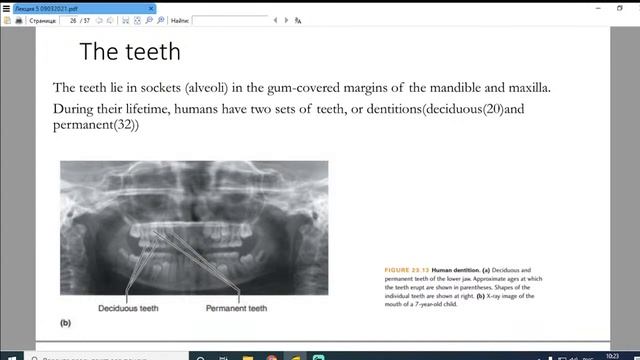Minimize the PDF viewer window
The image size is (640, 360).
click(598, 8)
